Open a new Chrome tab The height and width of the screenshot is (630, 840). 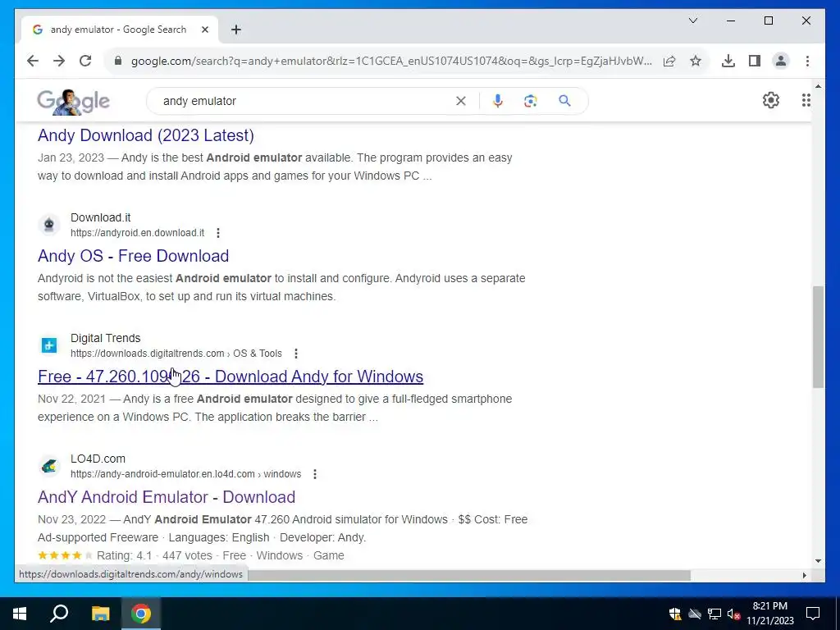point(236,30)
